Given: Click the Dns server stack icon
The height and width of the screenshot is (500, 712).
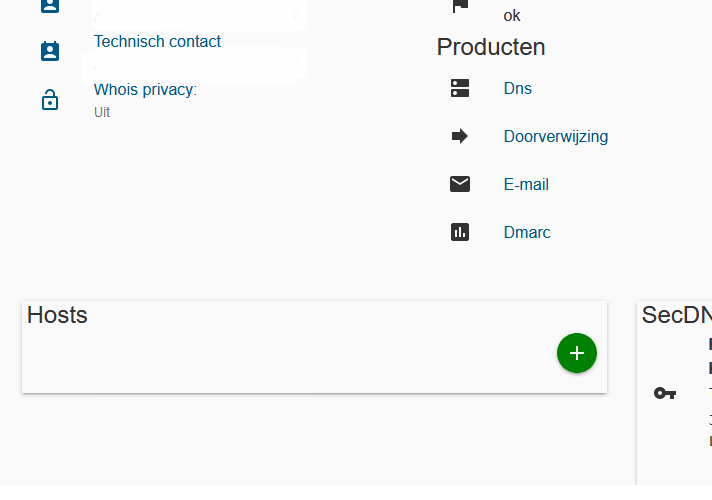Looking at the screenshot, I should [x=460, y=88].
